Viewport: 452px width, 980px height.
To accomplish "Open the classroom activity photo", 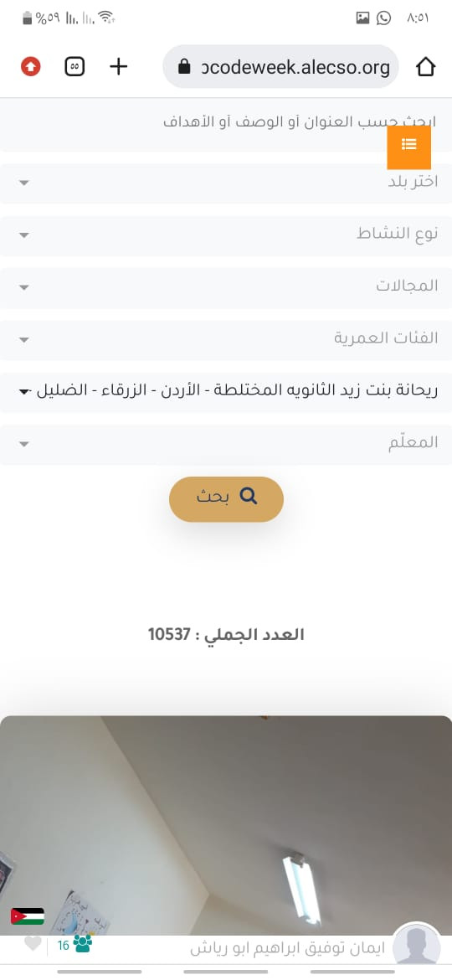I will [x=226, y=825].
